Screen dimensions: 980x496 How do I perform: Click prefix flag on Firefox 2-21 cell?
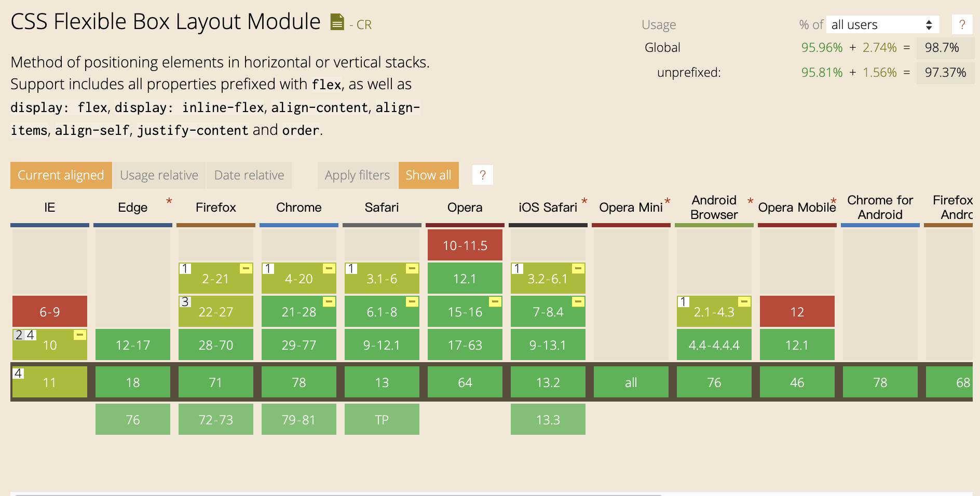(x=246, y=268)
